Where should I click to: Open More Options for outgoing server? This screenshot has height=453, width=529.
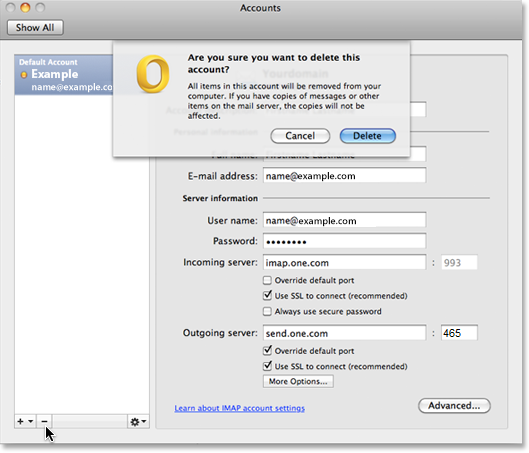[298, 381]
